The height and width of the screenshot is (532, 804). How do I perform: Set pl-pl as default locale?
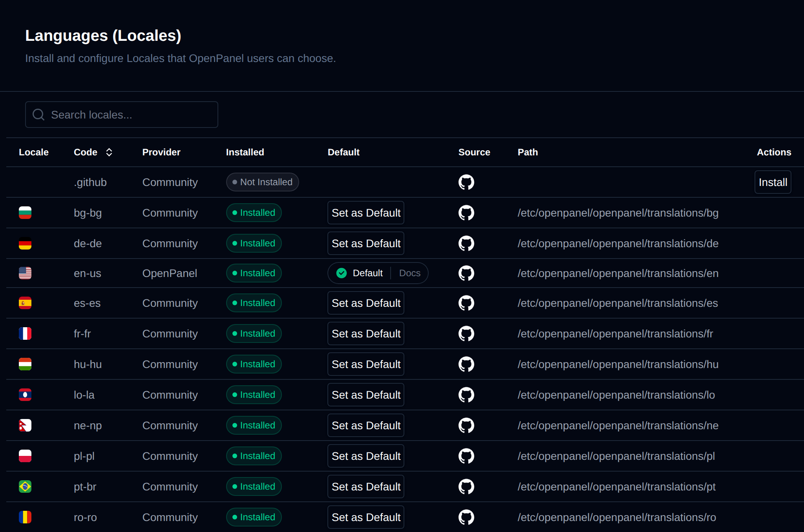pos(366,456)
